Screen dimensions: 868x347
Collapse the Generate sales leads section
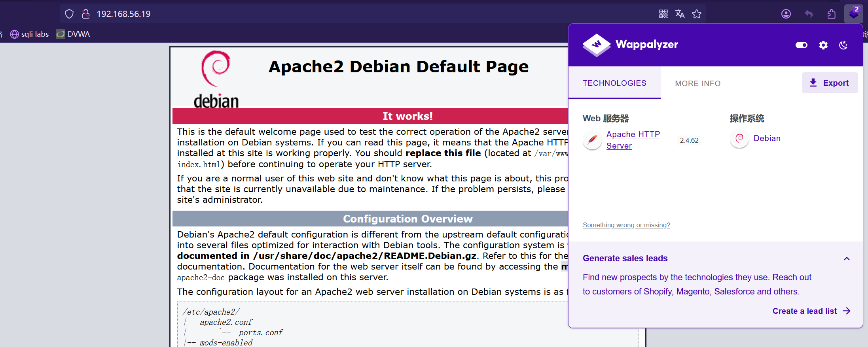coord(847,258)
